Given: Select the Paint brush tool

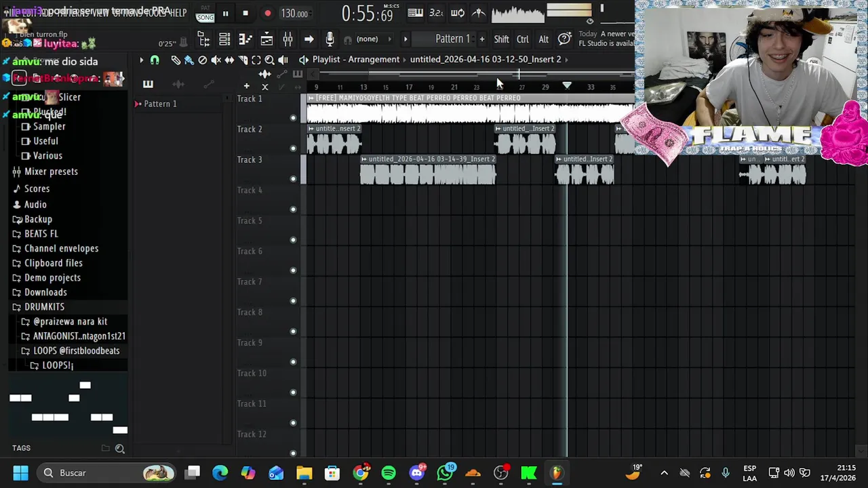Looking at the screenshot, I should pyautogui.click(x=189, y=60).
